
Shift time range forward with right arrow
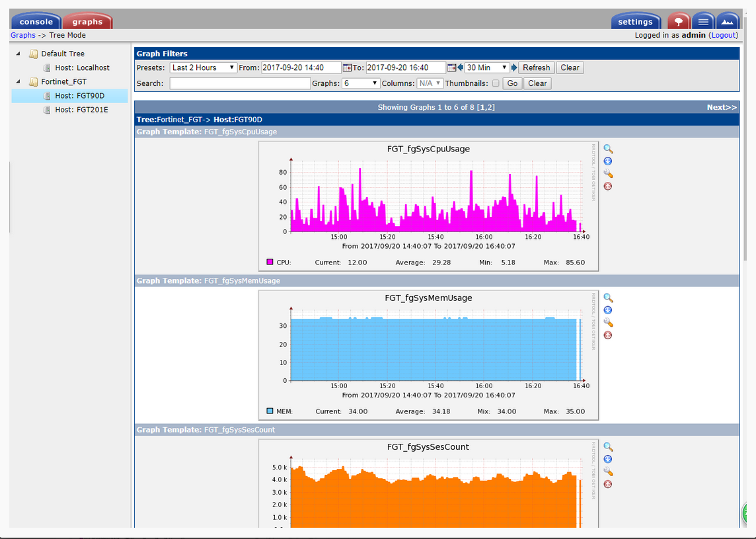click(x=514, y=67)
